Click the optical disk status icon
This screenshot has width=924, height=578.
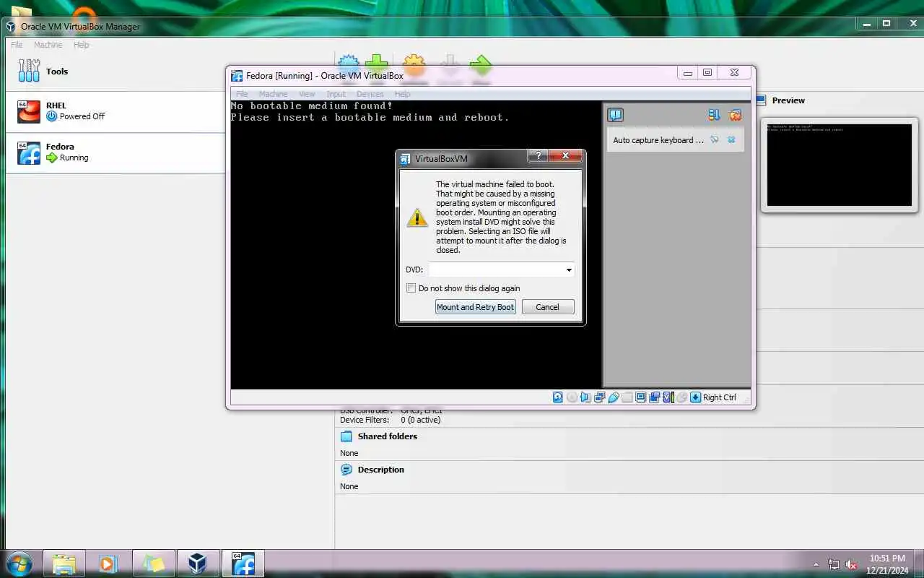(572, 397)
